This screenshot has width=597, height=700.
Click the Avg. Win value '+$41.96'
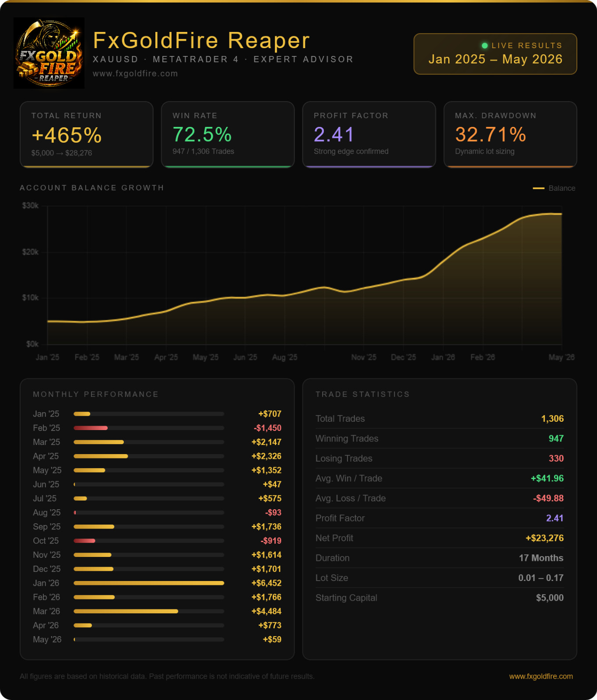[x=547, y=478]
